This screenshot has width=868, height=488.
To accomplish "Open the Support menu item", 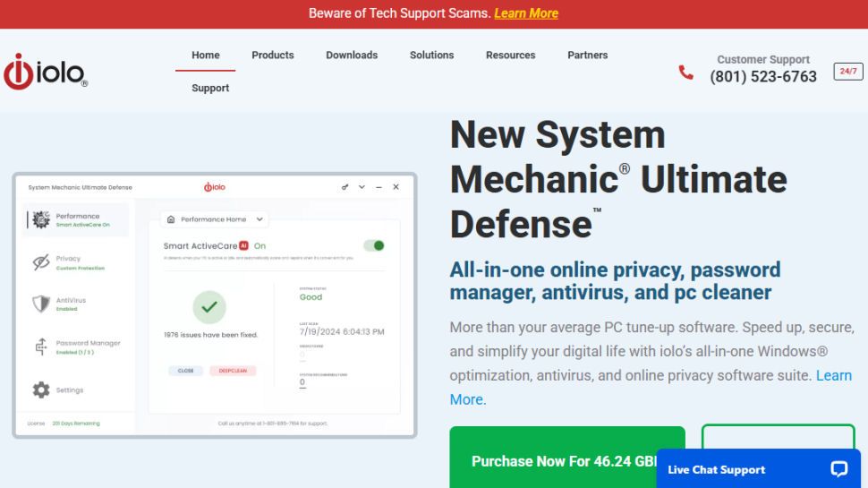I will [x=210, y=88].
